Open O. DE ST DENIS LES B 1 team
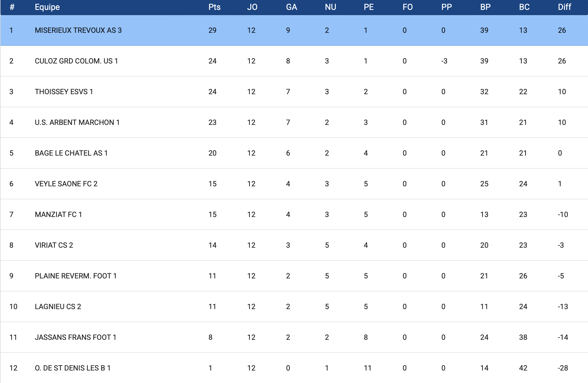The height and width of the screenshot is (383, 588). tap(73, 368)
